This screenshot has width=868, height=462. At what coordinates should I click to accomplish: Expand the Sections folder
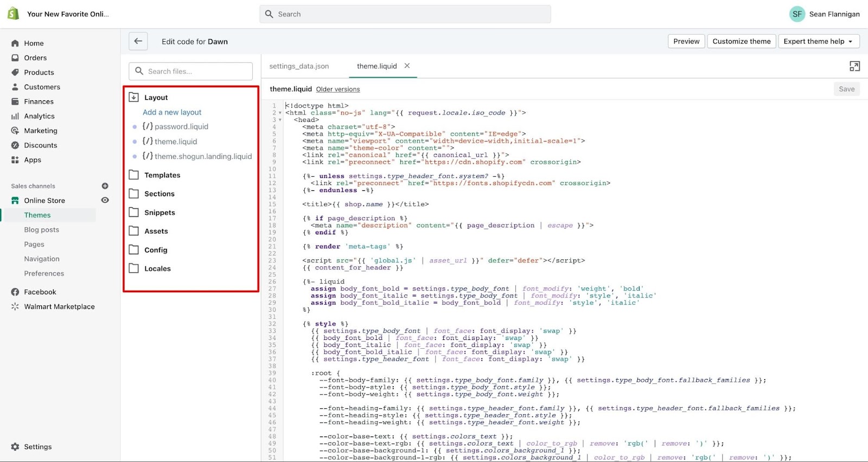point(134,194)
